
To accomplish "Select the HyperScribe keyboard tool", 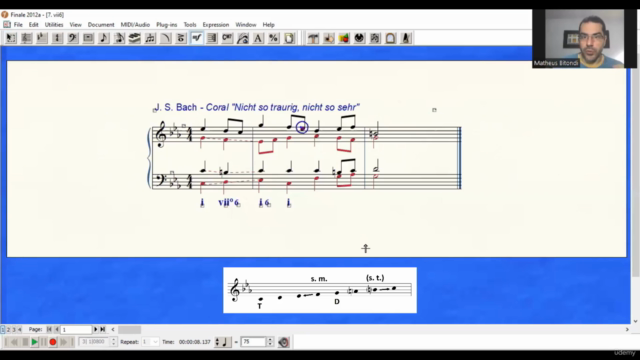I will (x=134, y=38).
